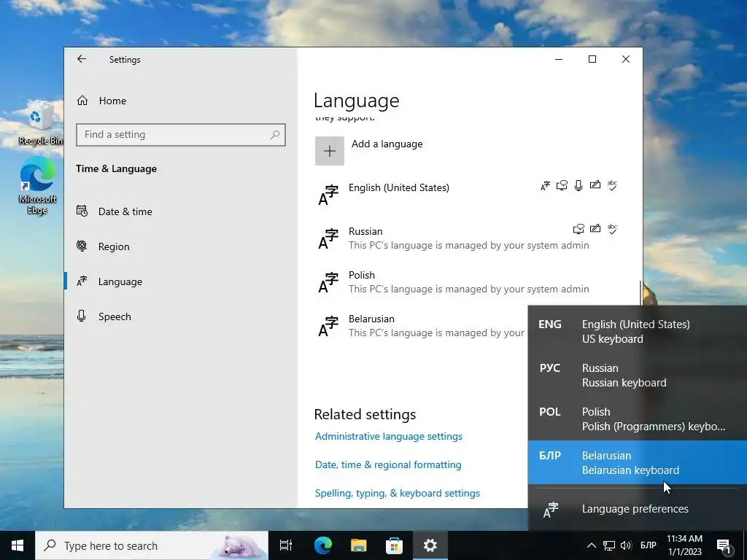Viewport: 747px width, 560px height.
Task: Switch input to POL Polish Programmers keyboard
Action: pos(638,419)
